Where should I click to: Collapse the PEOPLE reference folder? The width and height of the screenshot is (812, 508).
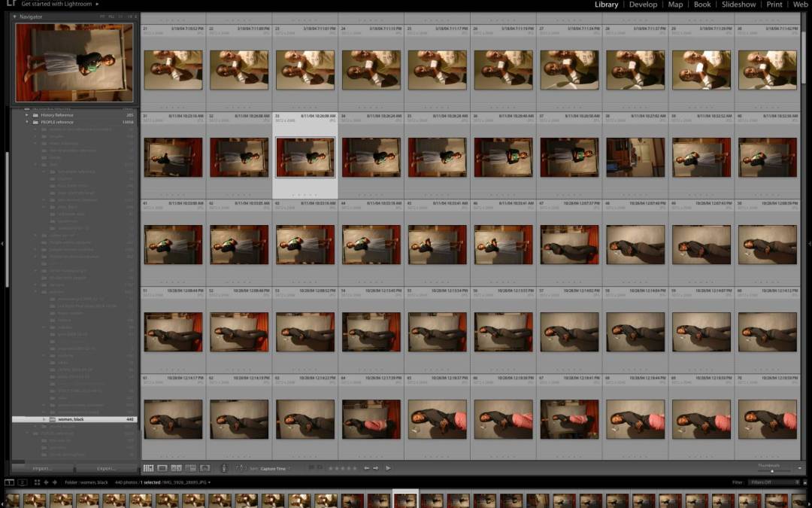[x=27, y=123]
